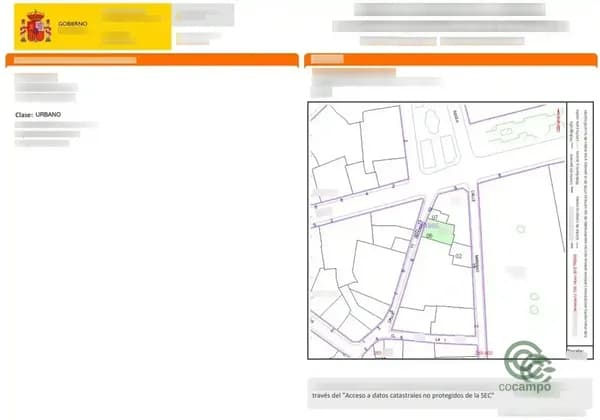The height and width of the screenshot is (420, 600).
Task: Select the green highlighted parcel on the map
Action: coord(438,231)
